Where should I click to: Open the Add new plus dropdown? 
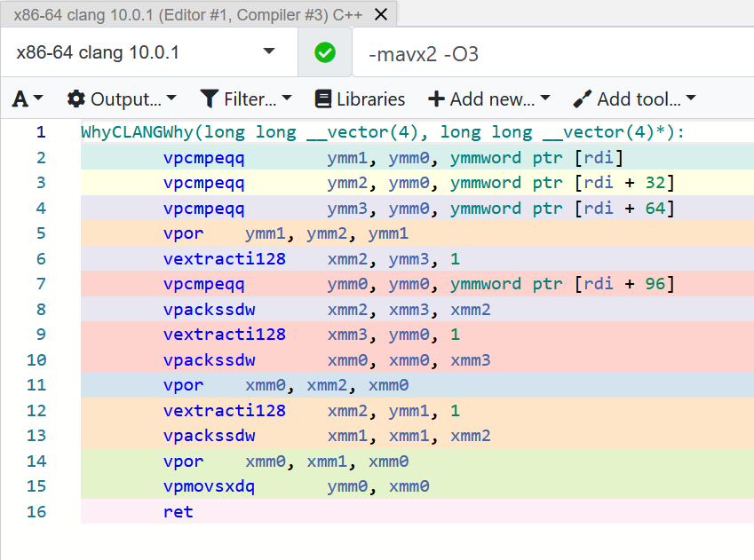489,99
